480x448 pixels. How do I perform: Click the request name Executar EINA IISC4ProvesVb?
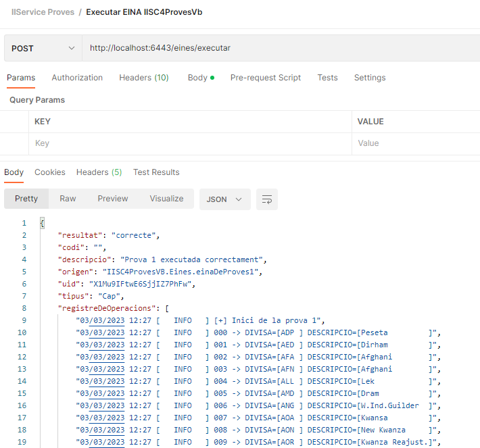coord(144,12)
